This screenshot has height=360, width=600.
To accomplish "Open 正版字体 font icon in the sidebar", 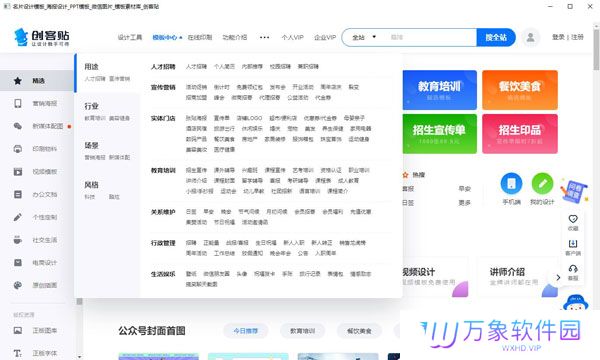I will tap(18, 353).
